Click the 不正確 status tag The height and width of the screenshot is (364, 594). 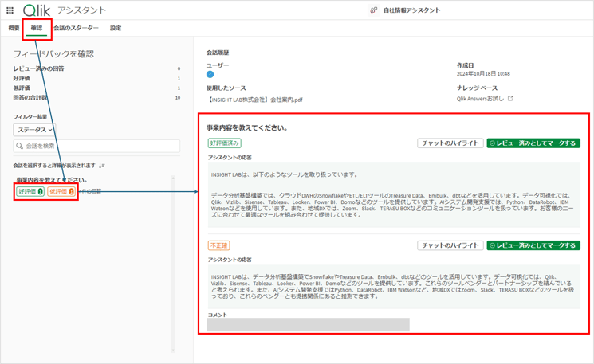tap(219, 245)
